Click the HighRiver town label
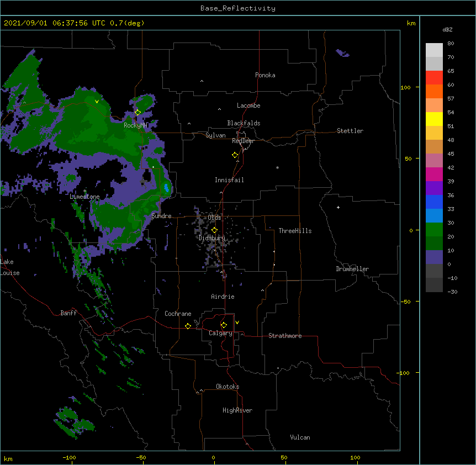The image size is (476, 465). click(237, 410)
